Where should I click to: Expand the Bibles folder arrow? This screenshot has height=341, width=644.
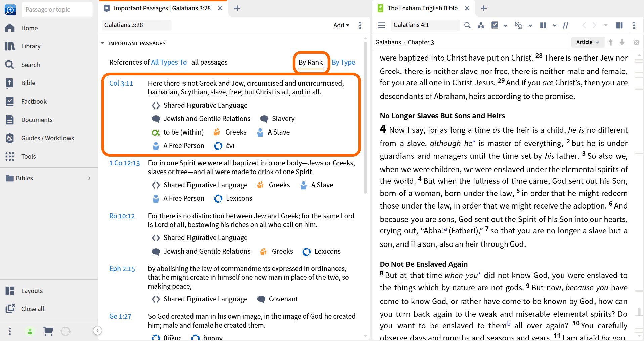pyautogui.click(x=89, y=178)
